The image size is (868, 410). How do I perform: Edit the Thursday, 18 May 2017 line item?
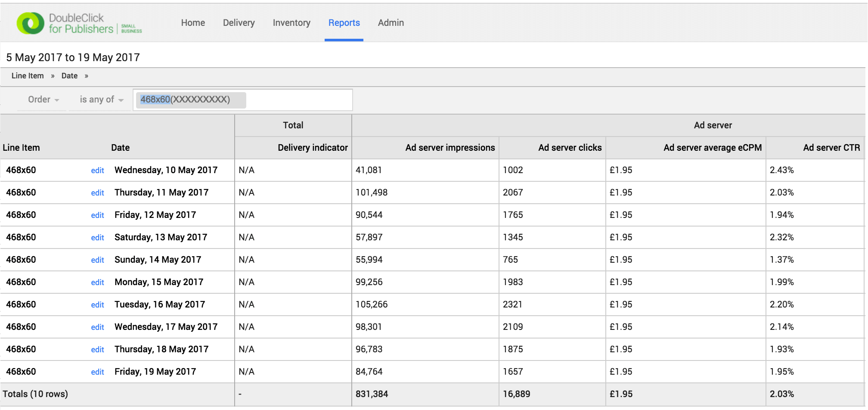97,350
